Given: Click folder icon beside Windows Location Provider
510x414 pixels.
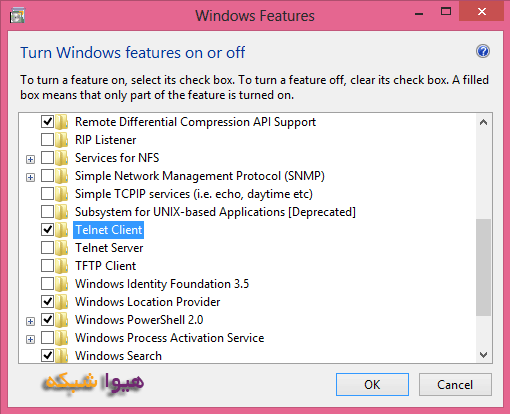Looking at the screenshot, I should 62,302.
